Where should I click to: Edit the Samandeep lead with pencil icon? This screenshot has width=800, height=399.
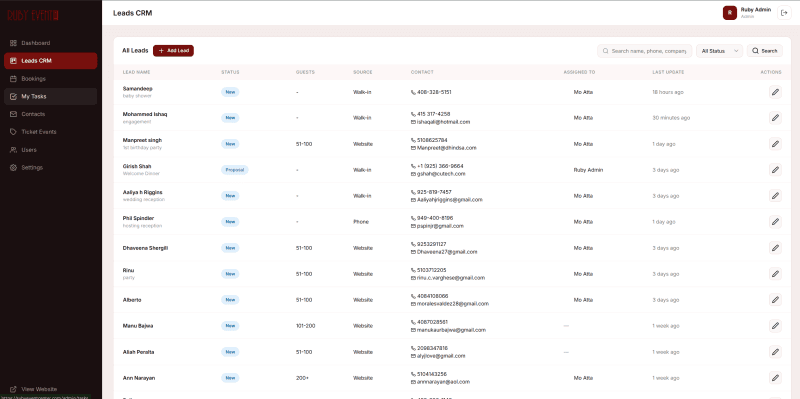coord(775,92)
